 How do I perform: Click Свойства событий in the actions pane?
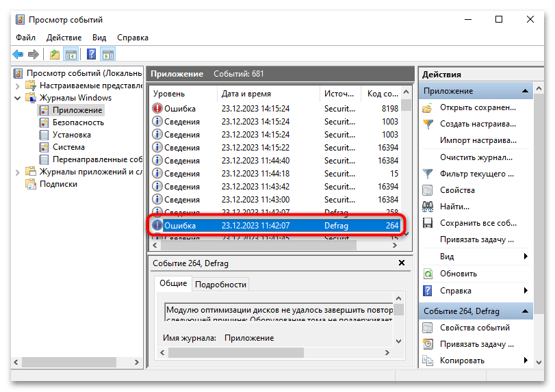[x=474, y=328]
